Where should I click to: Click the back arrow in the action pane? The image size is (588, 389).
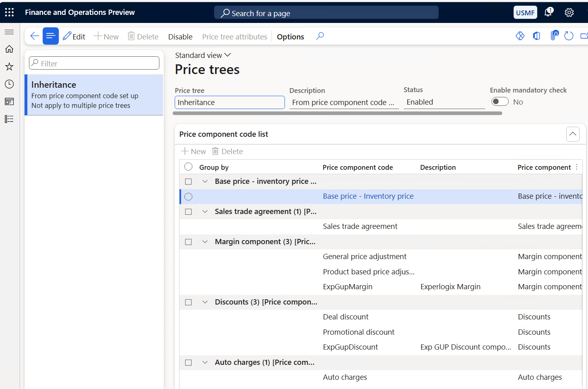35,36
